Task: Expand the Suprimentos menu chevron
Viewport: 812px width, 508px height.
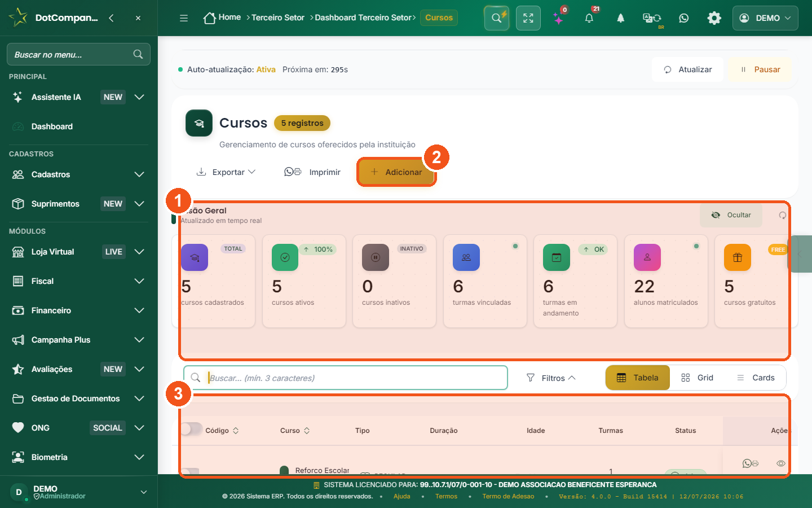Action: 139,204
